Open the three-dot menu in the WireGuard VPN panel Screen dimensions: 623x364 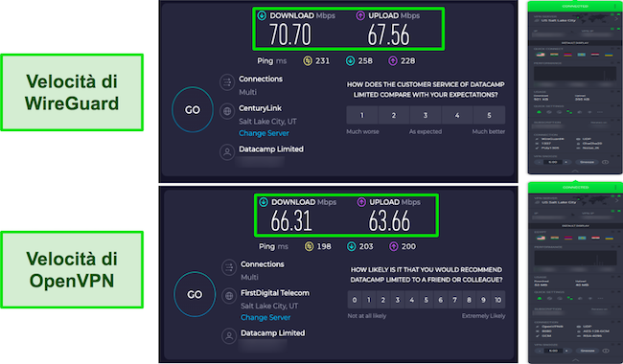(615, 6)
